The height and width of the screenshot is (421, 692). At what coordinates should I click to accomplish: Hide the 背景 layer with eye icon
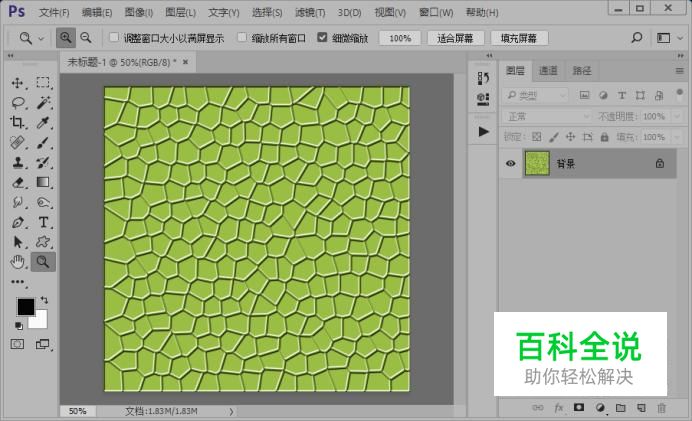[512, 163]
